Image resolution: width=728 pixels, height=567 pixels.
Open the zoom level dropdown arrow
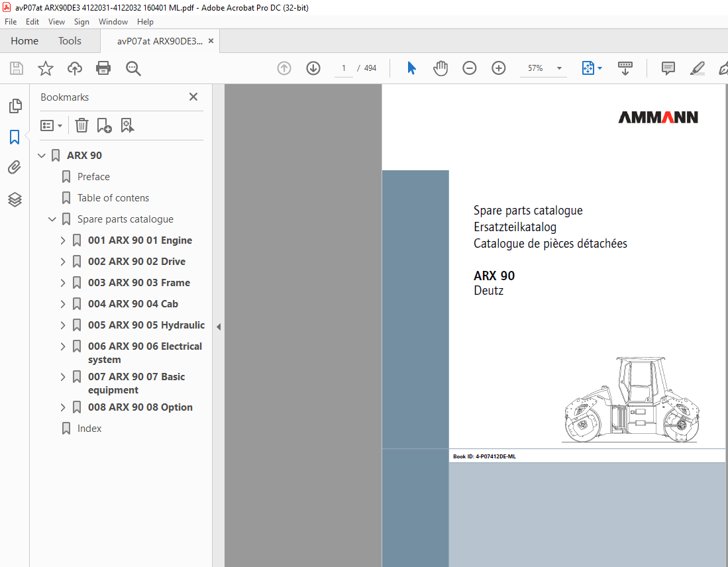(x=560, y=68)
